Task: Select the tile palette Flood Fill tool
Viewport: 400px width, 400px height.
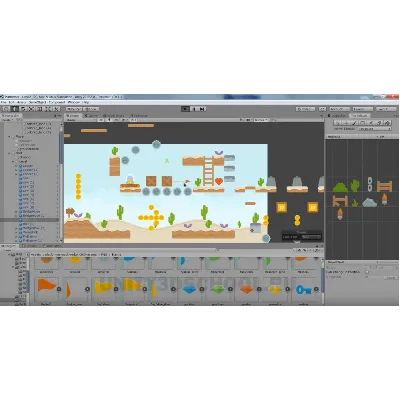Action: point(387,123)
